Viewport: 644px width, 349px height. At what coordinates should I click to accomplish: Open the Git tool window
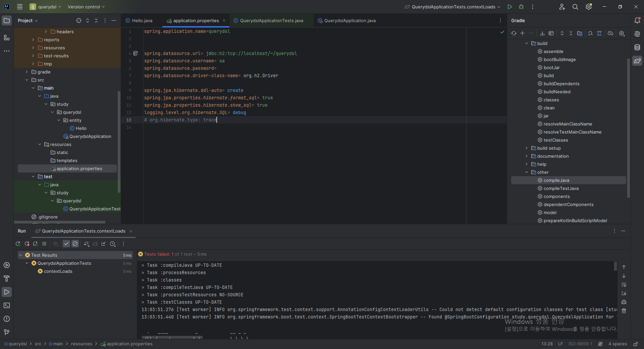tap(7, 332)
